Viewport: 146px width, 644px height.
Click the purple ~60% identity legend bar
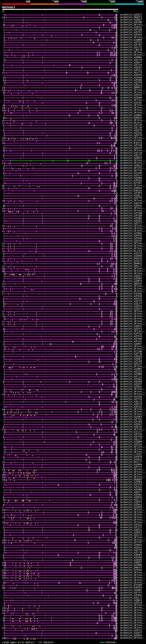point(73,4)
